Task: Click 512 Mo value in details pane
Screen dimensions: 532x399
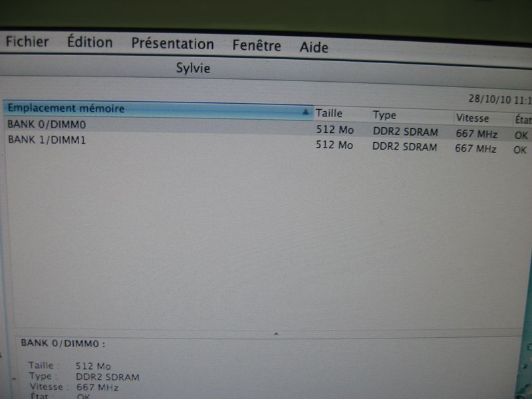Action: [x=93, y=366]
